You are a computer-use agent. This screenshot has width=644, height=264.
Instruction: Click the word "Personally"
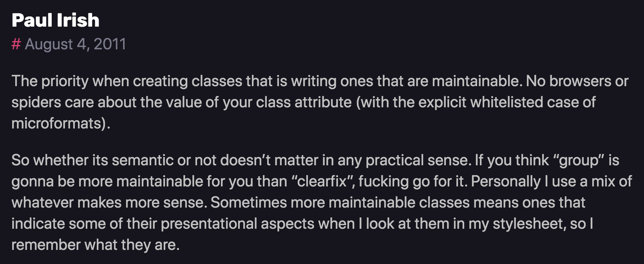click(x=505, y=181)
